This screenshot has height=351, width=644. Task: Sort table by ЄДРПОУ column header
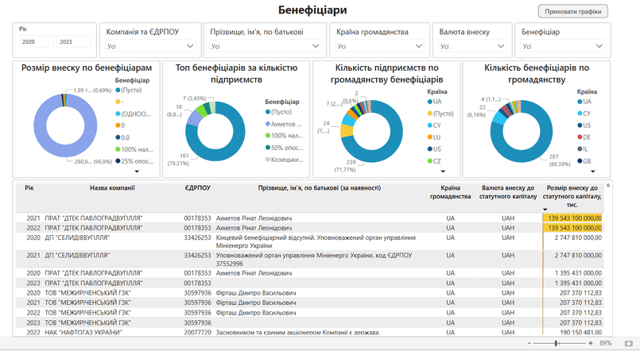pos(197,188)
